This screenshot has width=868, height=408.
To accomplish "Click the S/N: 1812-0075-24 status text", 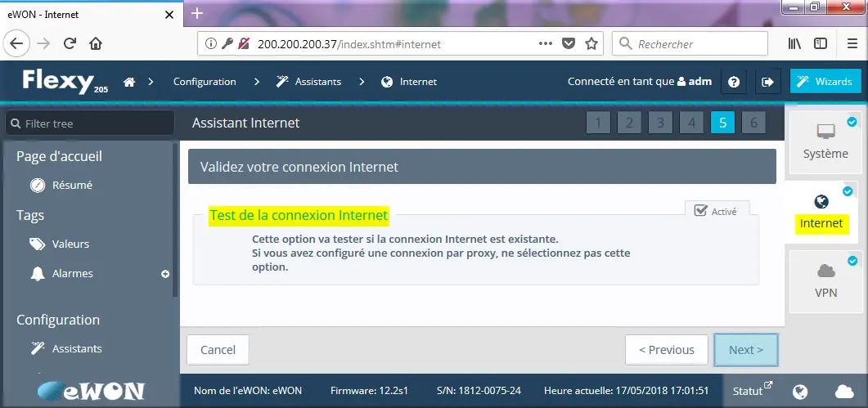I will tap(479, 390).
